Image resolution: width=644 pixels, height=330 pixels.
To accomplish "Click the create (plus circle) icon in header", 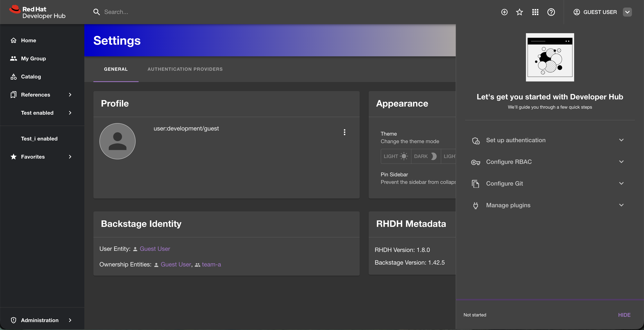I will (504, 12).
